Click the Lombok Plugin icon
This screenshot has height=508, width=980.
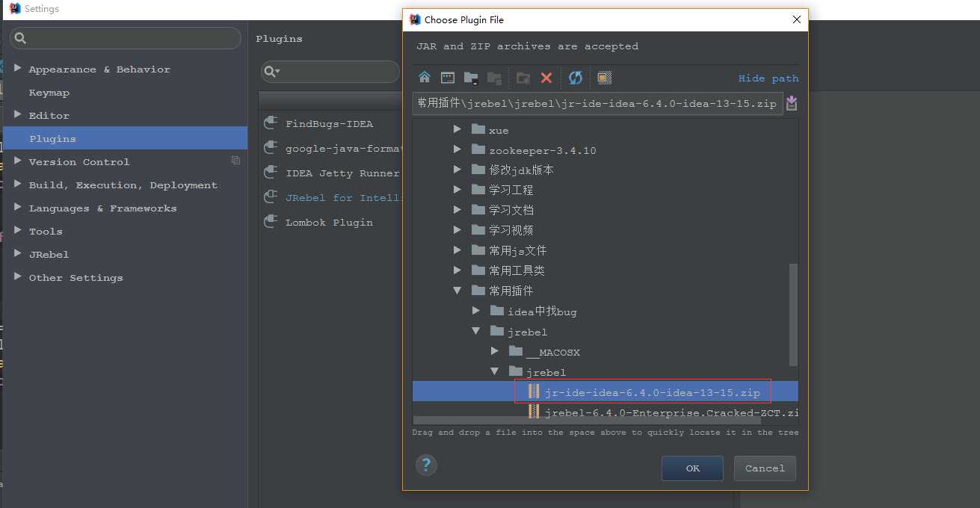point(271,223)
